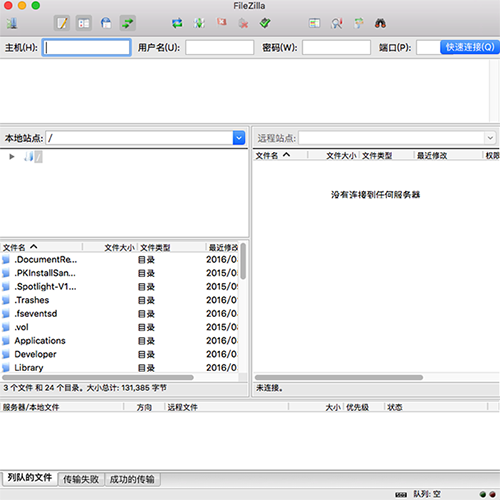
Task: Select the Developer folder row
Action: click(x=119, y=354)
